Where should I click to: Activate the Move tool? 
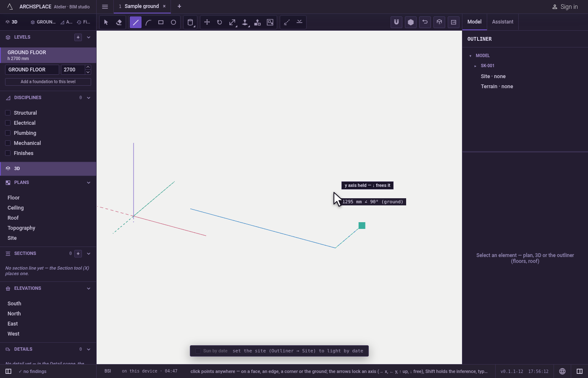click(207, 22)
